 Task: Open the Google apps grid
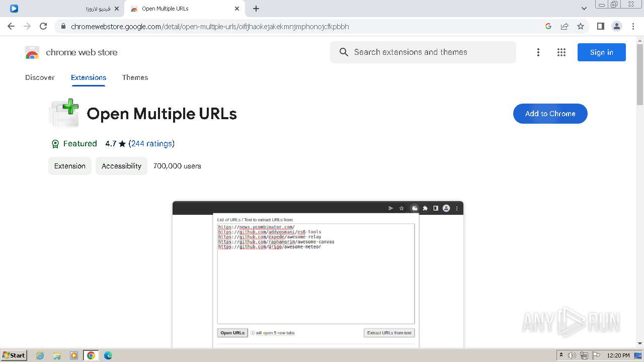[561, 52]
